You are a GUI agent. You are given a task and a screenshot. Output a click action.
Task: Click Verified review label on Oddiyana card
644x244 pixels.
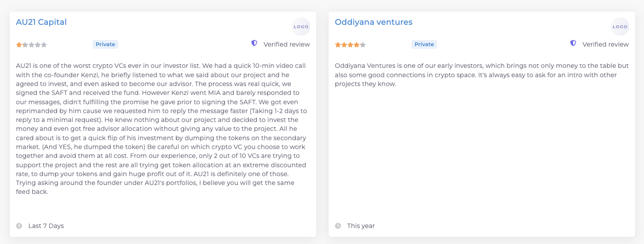(605, 44)
